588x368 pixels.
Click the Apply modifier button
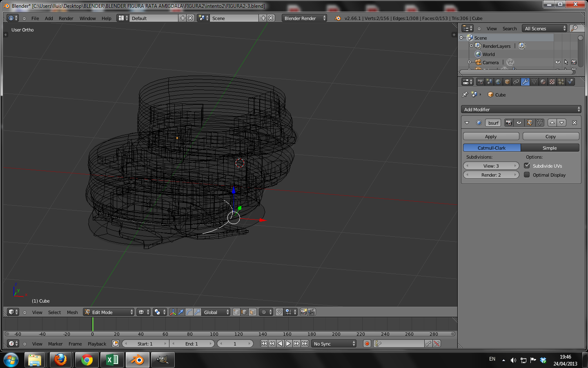491,137
